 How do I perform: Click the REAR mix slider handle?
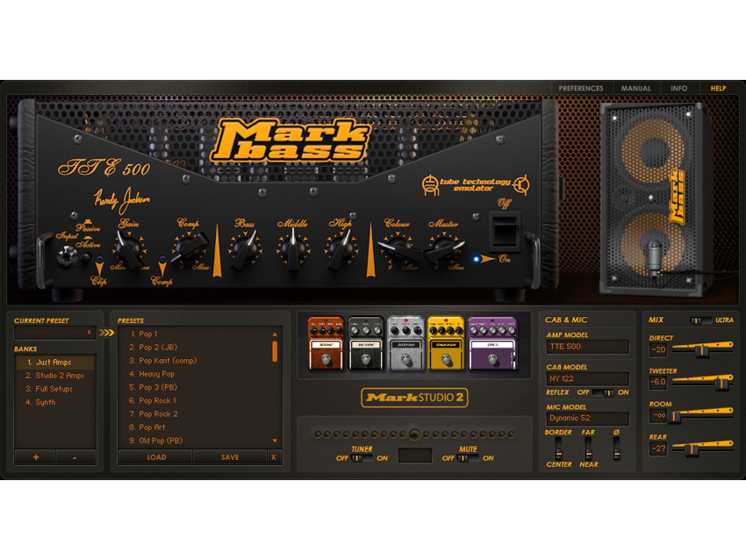(692, 449)
